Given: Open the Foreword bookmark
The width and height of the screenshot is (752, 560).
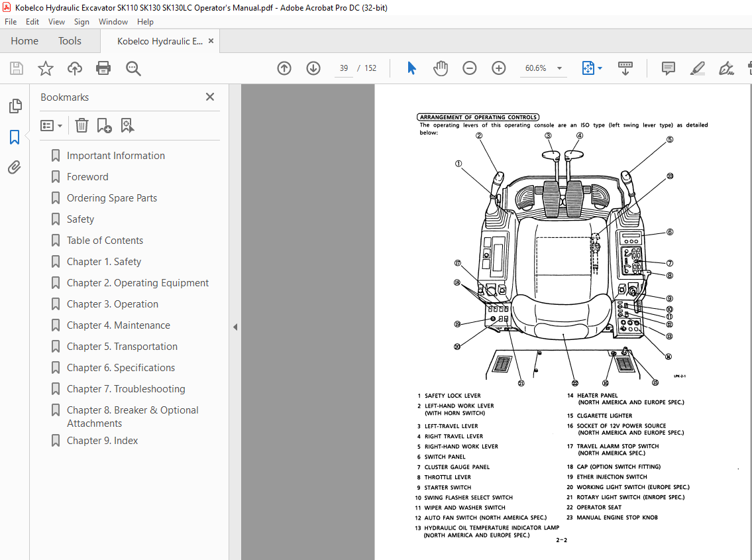Looking at the screenshot, I should coord(87,176).
